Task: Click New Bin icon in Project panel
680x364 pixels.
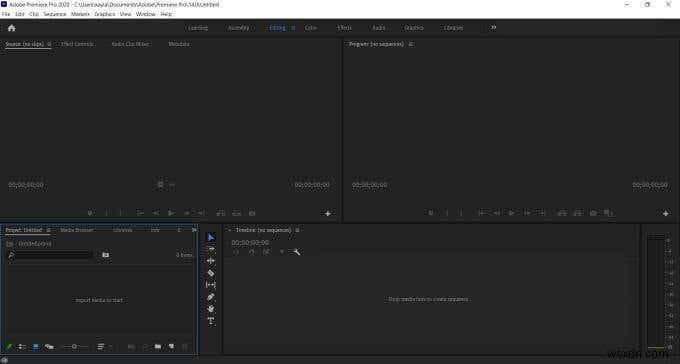Action: [x=158, y=347]
